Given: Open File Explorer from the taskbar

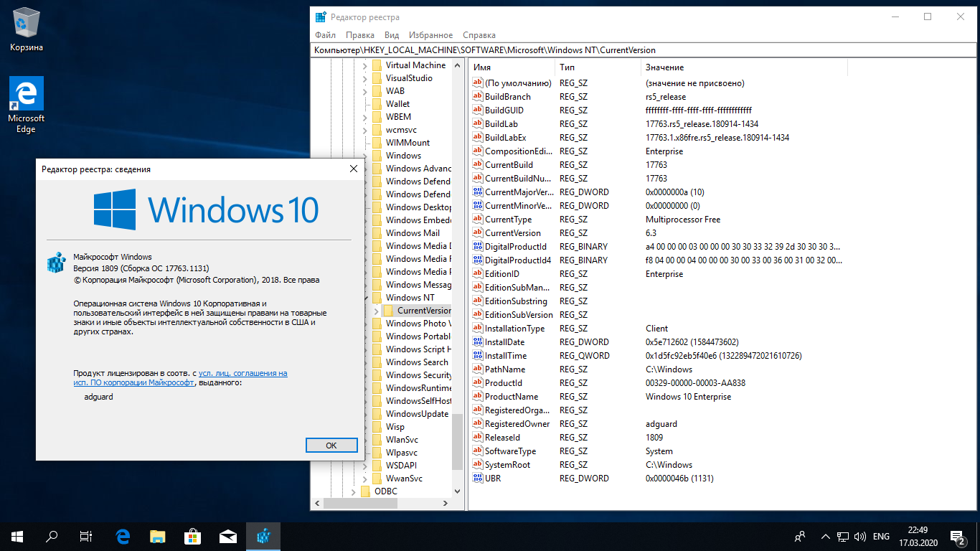Looking at the screenshot, I should 158,536.
